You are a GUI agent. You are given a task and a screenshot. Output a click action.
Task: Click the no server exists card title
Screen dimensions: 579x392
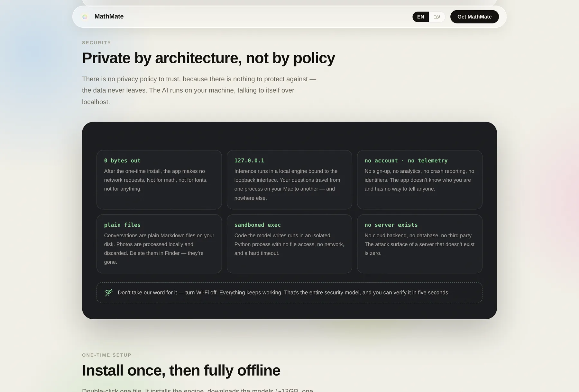391,225
